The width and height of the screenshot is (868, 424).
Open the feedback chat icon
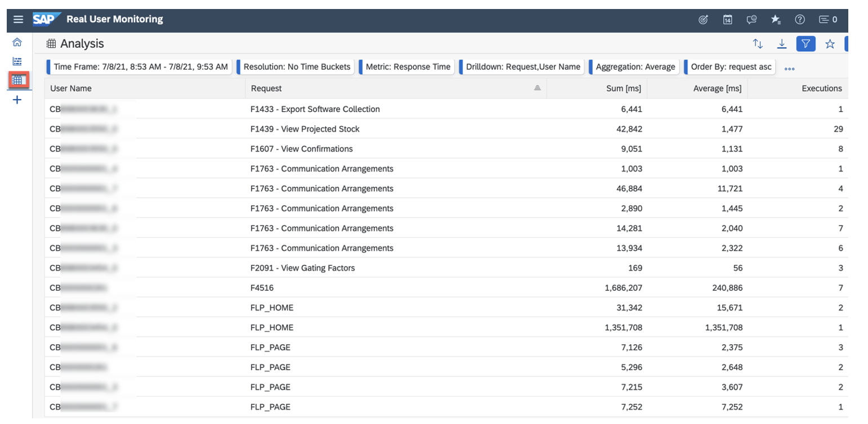click(751, 20)
